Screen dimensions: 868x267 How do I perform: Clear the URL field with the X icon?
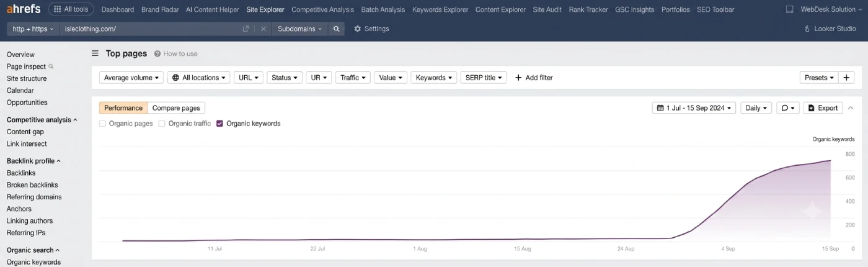click(x=263, y=29)
